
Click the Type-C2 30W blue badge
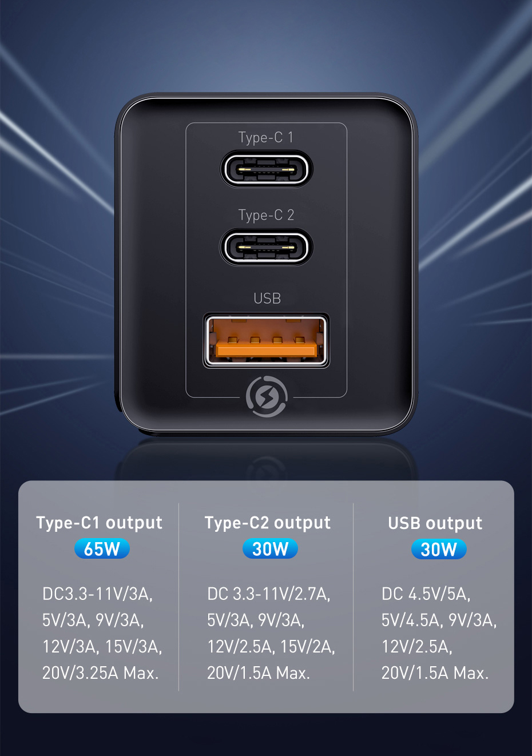[x=270, y=549]
